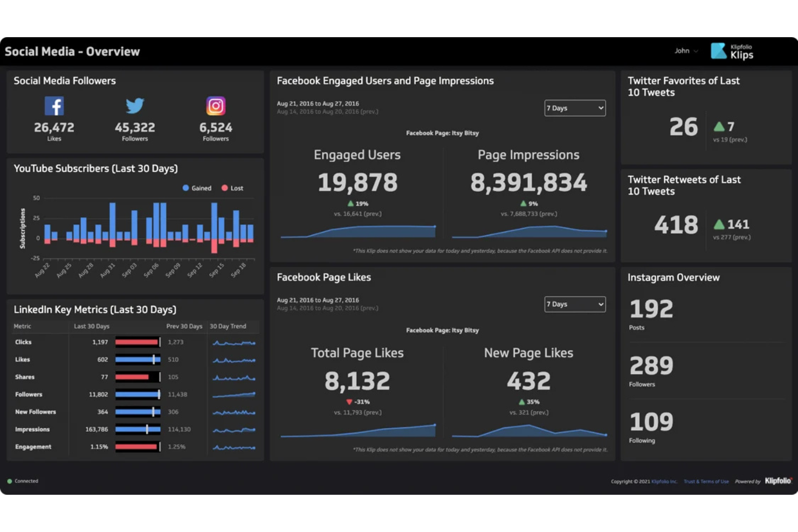Click the LinkedIn Key Metrics panel title
This screenshot has height=532, width=798.
(95, 310)
